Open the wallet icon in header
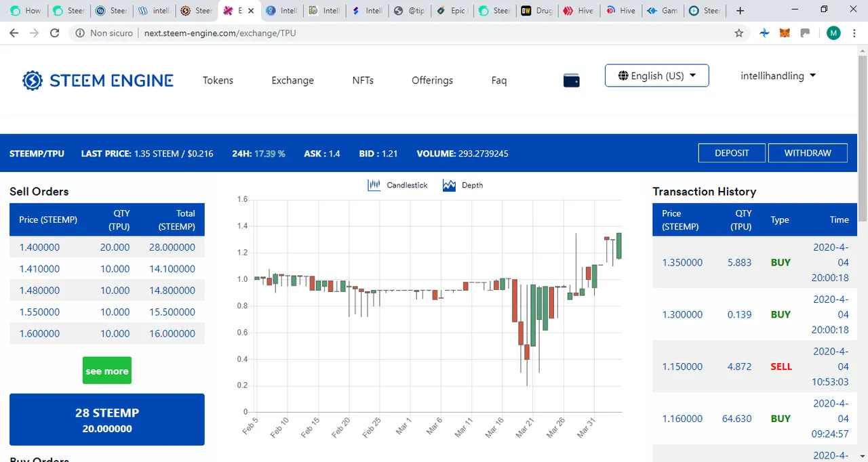 click(572, 81)
